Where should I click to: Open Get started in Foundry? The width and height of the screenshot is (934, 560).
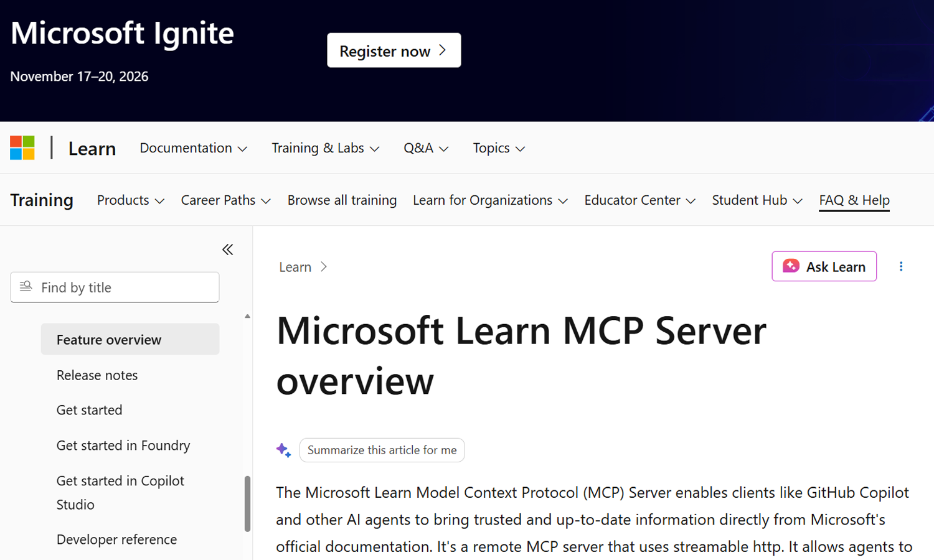coord(123,446)
